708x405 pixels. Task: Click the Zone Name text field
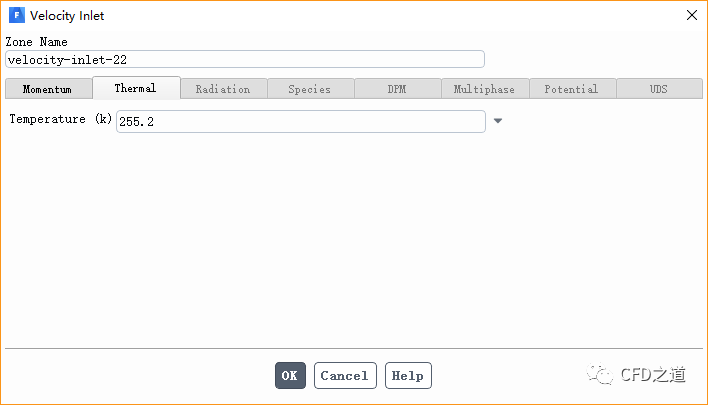coord(245,59)
